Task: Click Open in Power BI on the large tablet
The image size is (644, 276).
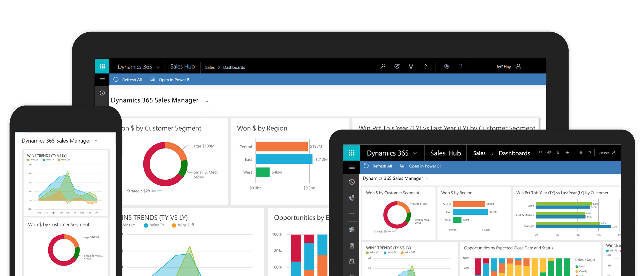Action: (x=170, y=80)
